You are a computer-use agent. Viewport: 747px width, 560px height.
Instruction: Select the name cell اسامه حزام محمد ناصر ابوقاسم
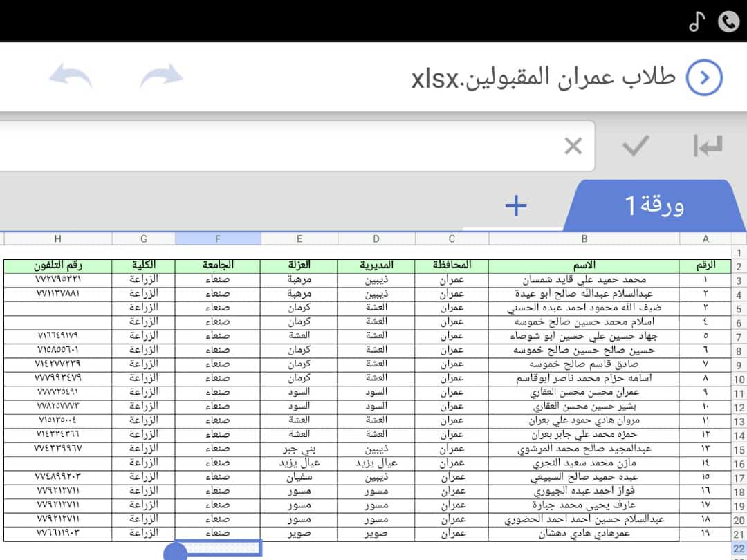tap(584, 379)
